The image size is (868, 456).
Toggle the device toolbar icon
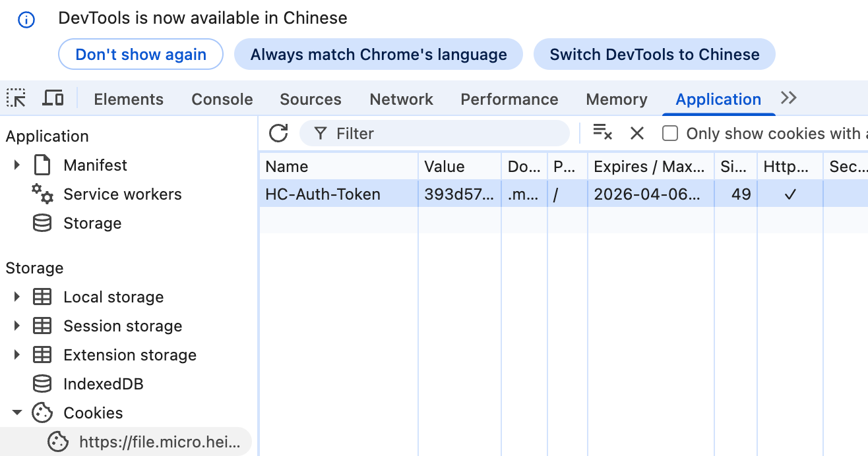click(53, 98)
